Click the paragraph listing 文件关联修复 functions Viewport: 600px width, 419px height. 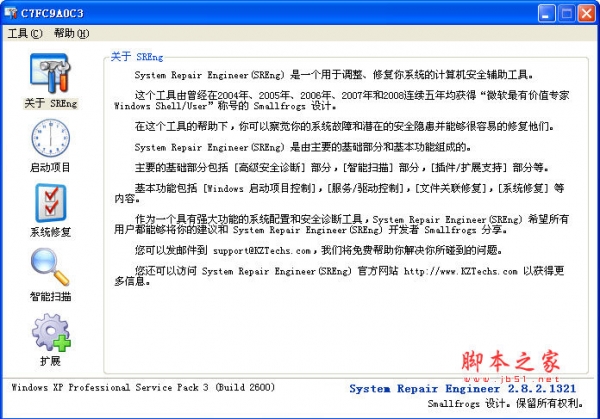coord(339,193)
